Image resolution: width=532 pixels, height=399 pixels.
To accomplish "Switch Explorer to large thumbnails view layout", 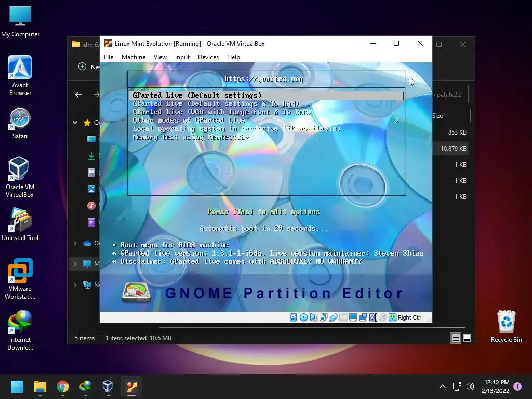I will click(x=467, y=338).
